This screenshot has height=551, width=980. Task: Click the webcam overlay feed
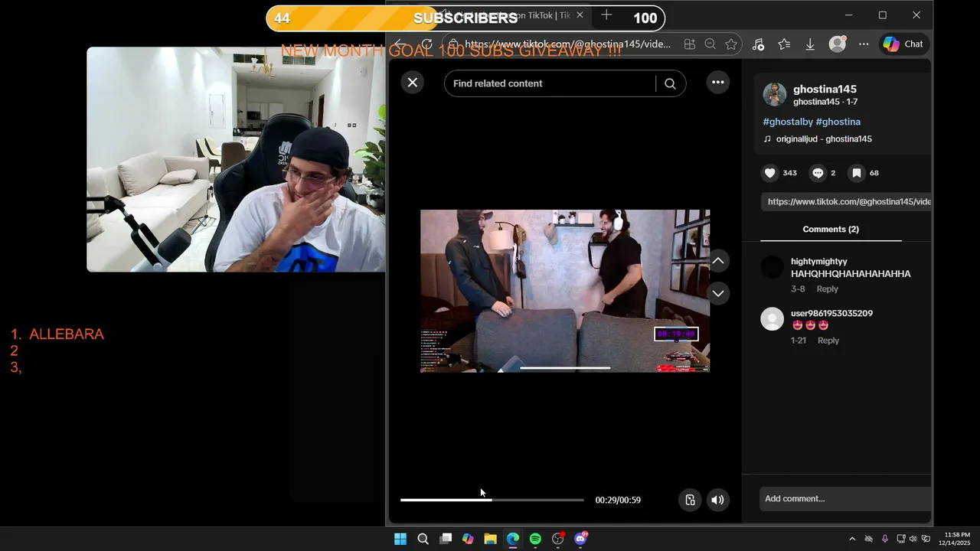coord(236,159)
